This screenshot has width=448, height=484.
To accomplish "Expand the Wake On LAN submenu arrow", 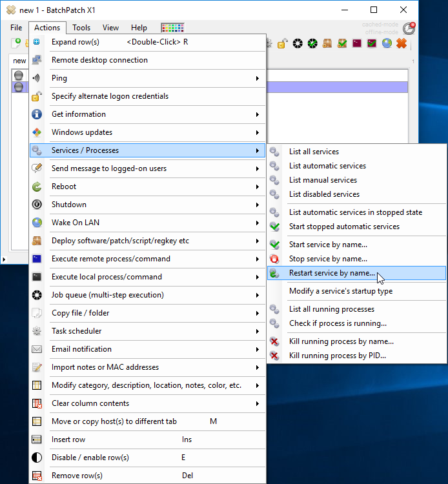I will point(257,223).
